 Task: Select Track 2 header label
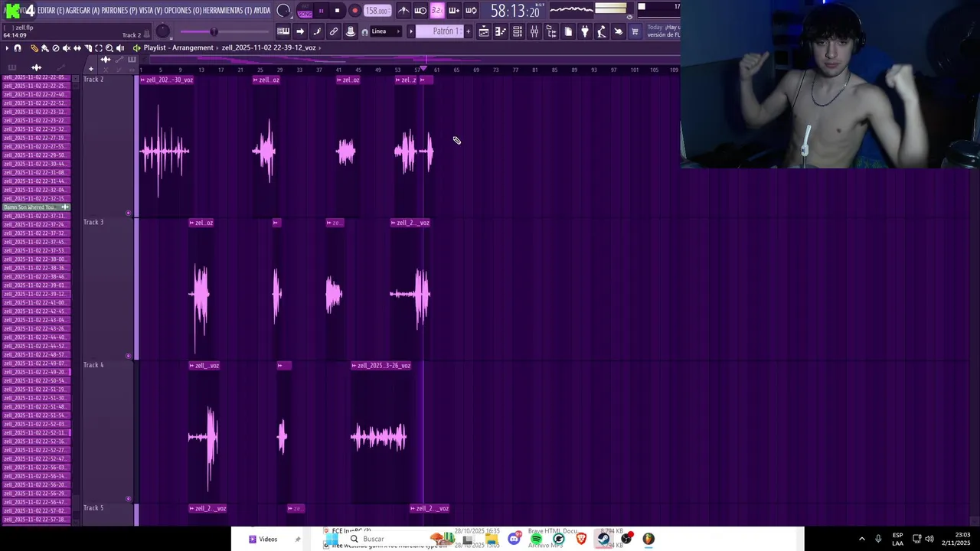[x=93, y=80]
